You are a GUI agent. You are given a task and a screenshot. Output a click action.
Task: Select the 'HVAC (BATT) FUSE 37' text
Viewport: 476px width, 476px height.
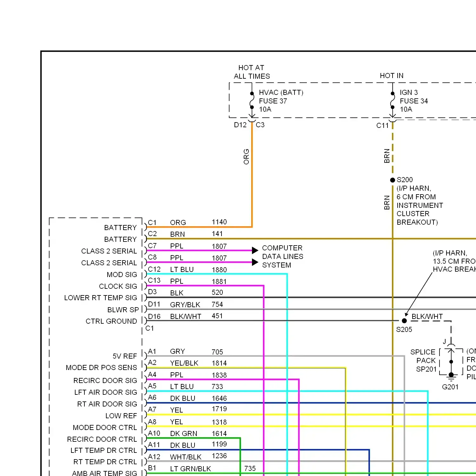point(281,97)
